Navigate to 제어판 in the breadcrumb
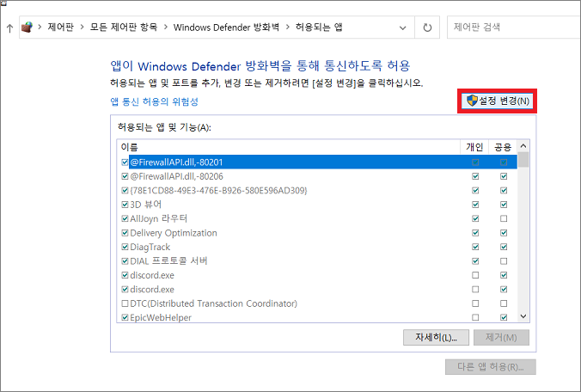The height and width of the screenshot is (392, 581). 60,27
